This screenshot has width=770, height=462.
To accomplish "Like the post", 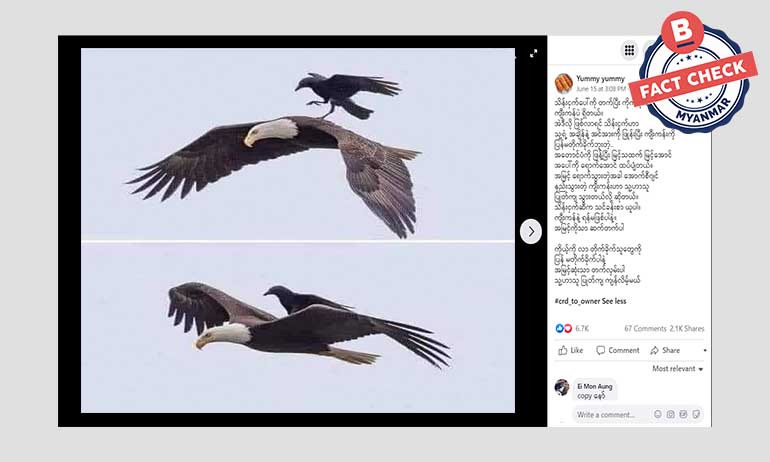I will coord(571,350).
